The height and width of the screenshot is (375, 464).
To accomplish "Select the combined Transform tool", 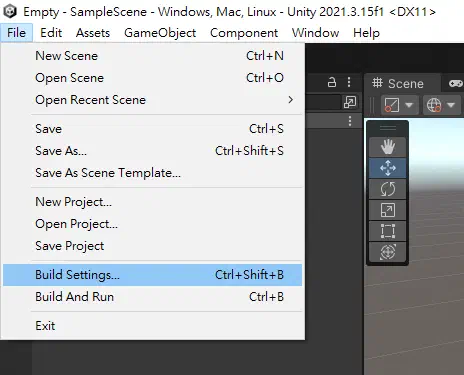I will tap(387, 252).
